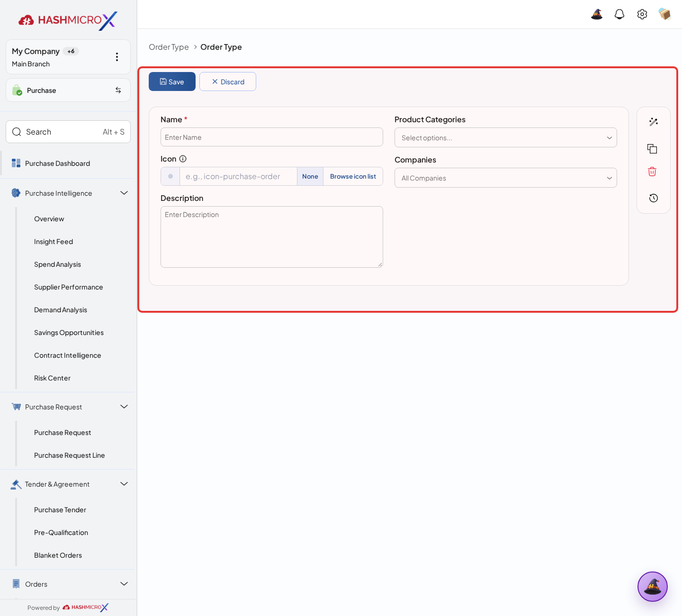
Task: Go to Spend Analysis
Action: (57, 264)
